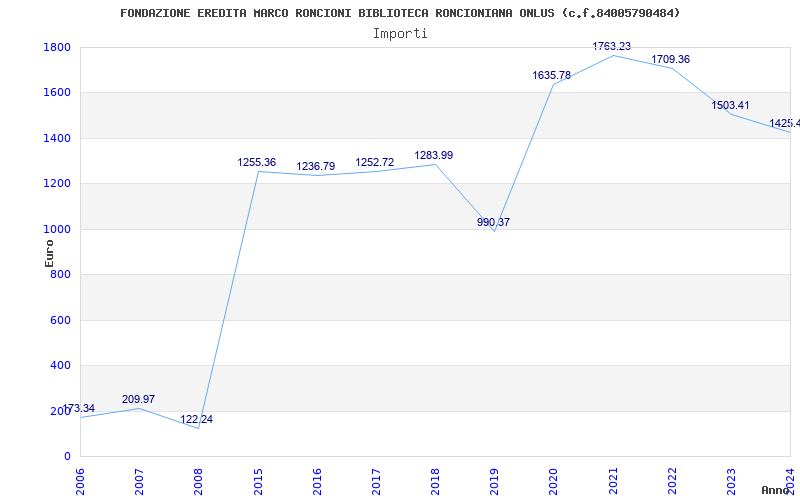Click data label 990.37
This screenshot has width=800, height=500.
[493, 222]
